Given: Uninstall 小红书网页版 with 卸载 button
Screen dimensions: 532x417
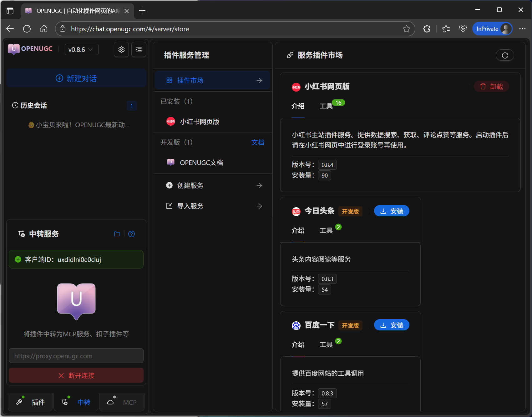Looking at the screenshot, I should 492,87.
